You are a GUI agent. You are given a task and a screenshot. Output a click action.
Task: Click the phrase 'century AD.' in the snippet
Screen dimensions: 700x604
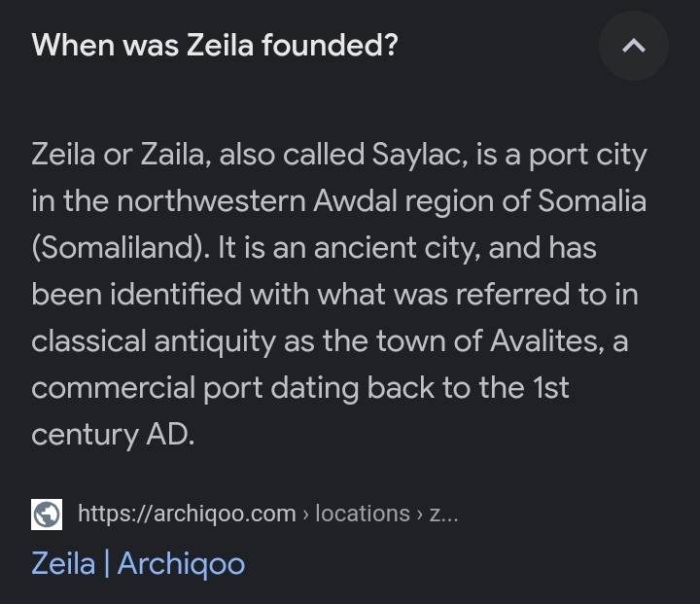tap(113, 435)
